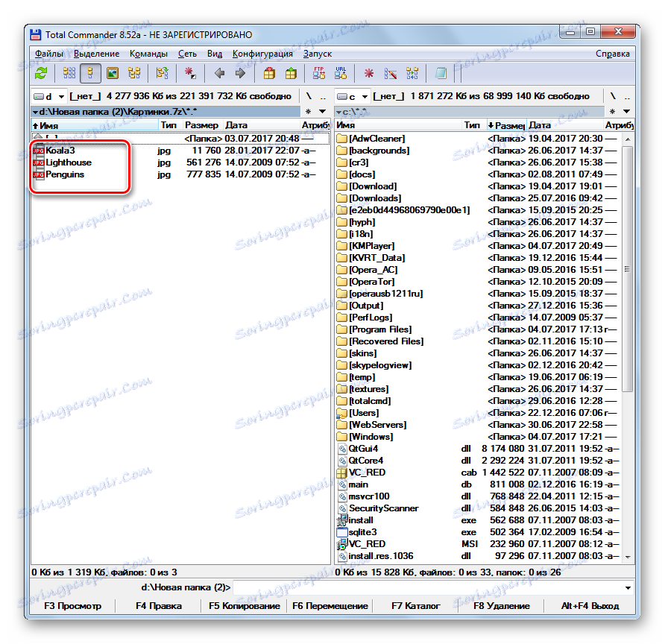
Task: Click Alt+F4 Выход button
Action: pos(590,606)
